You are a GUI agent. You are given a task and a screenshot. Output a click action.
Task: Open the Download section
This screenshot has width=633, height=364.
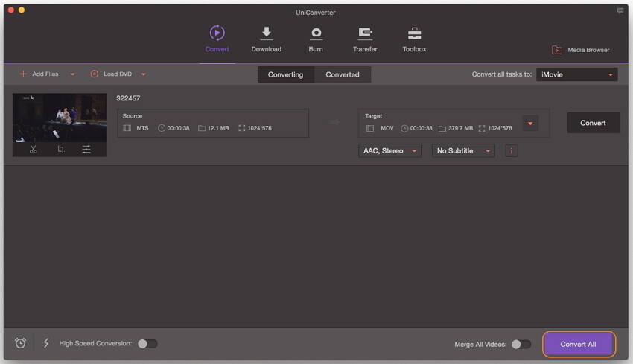pyautogui.click(x=266, y=39)
